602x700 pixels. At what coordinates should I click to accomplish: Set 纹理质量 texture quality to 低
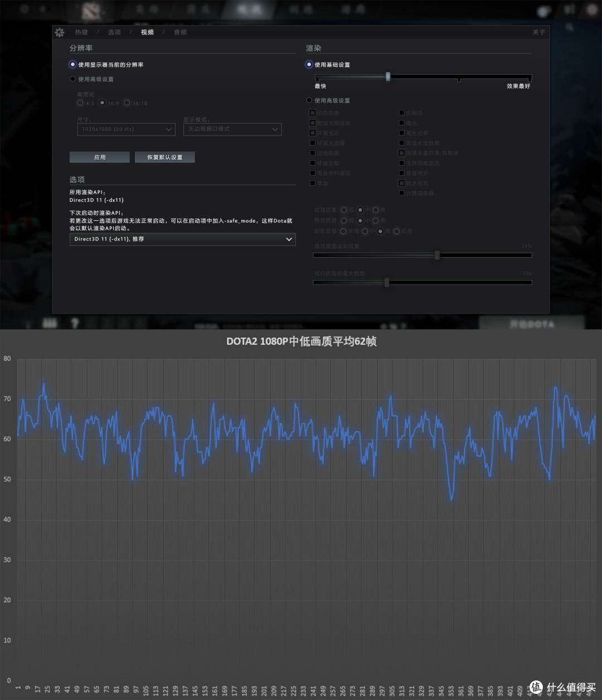pos(344,210)
